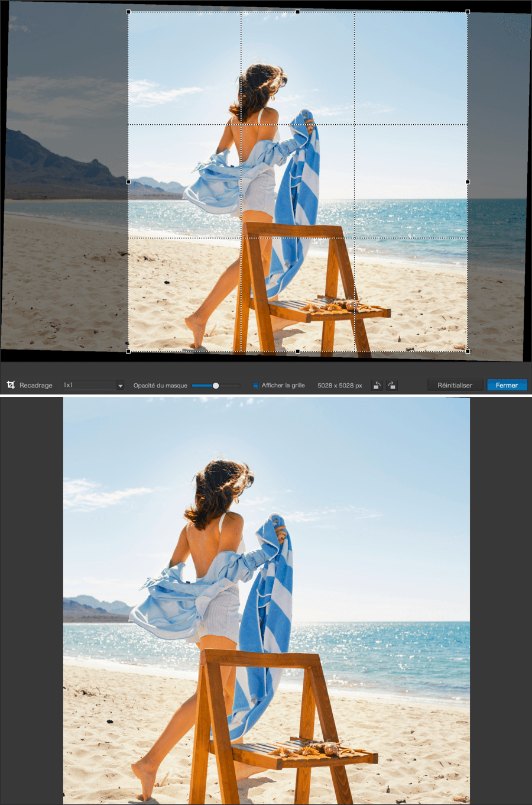532x805 pixels.
Task: Click the top-center crop edge handle
Action: click(298, 12)
